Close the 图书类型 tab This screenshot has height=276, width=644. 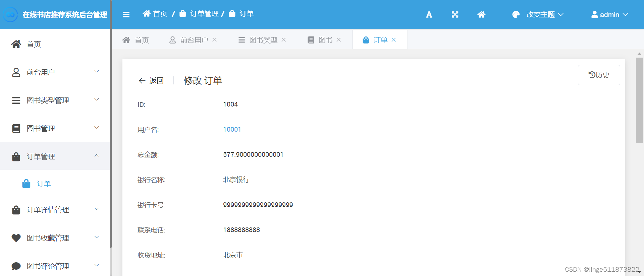284,40
